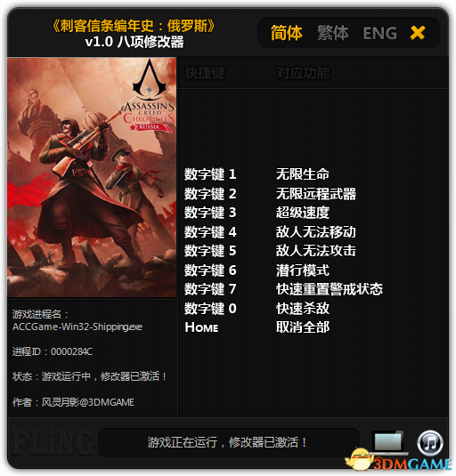
Task: Switch language to ENG
Action: (x=379, y=33)
